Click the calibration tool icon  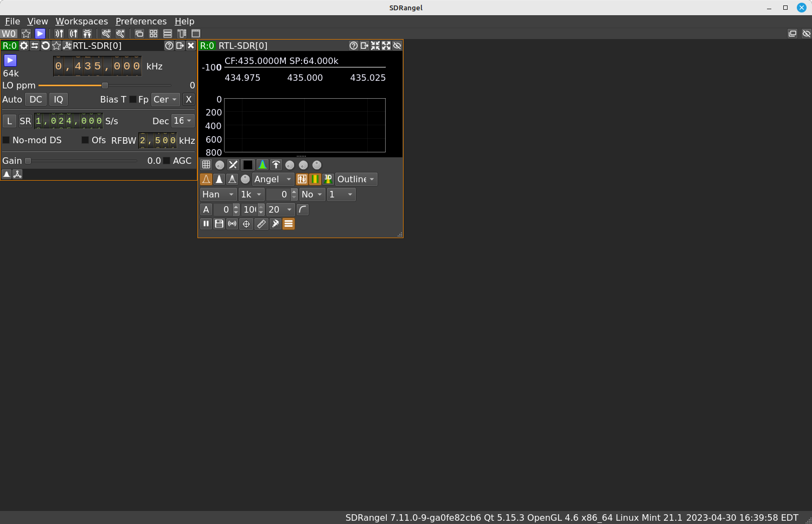click(276, 223)
